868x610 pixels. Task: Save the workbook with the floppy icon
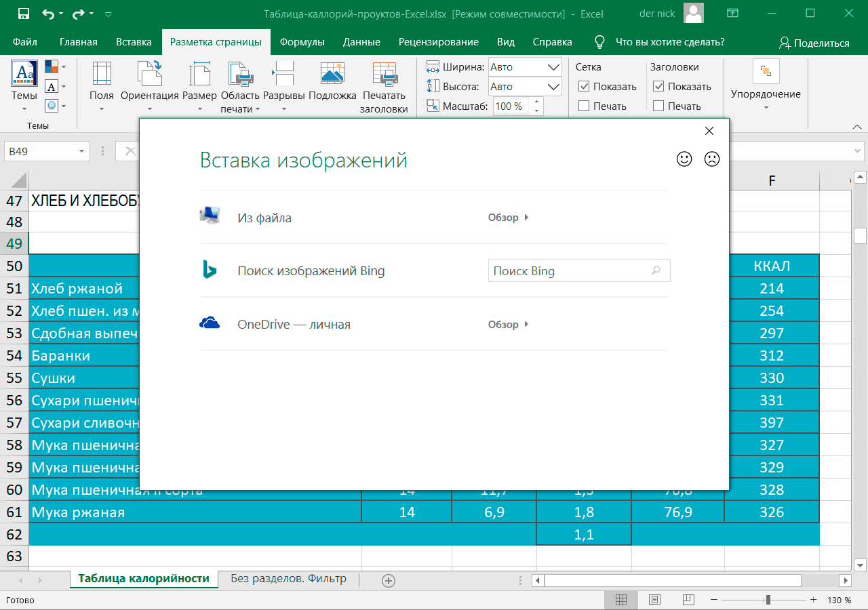click(23, 14)
